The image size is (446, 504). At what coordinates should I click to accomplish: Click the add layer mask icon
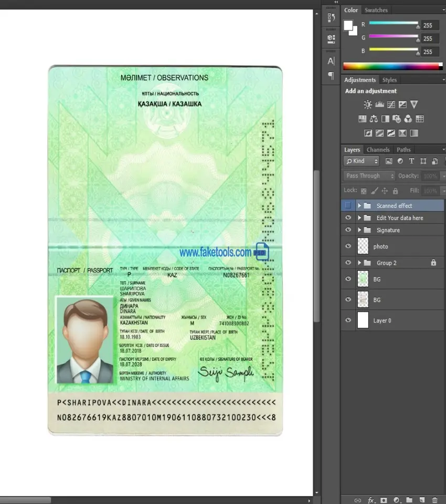point(384,500)
